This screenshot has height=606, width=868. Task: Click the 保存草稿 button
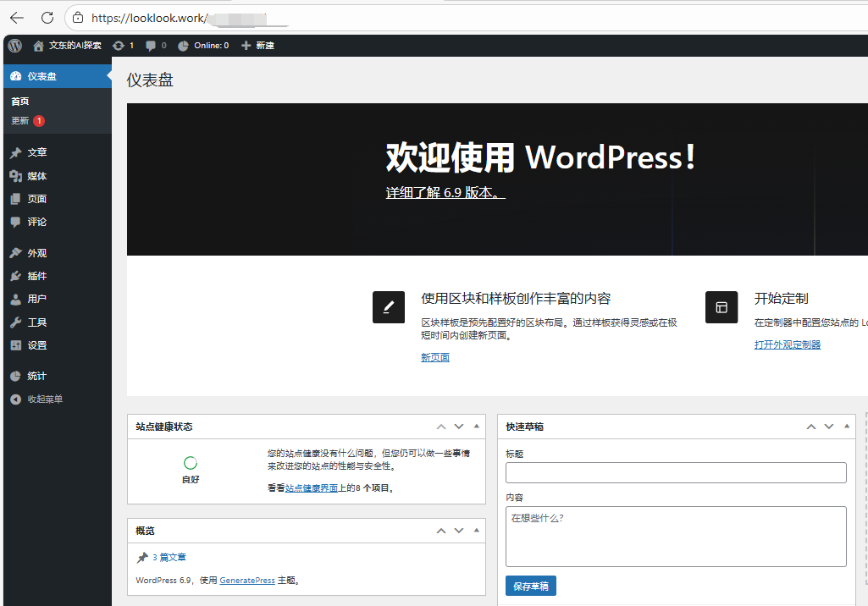tap(530, 585)
